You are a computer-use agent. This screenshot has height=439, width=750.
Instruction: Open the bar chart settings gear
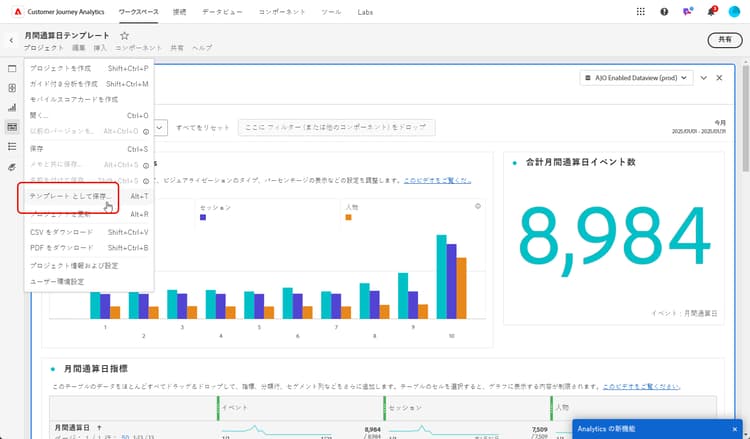[x=477, y=206]
